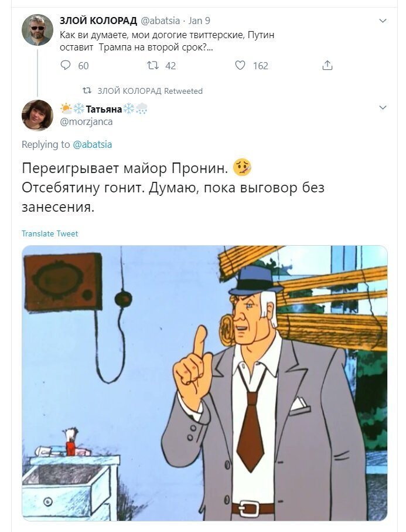
Task: Retweet the ЗЛОЙ КОЛОРАД tweet
Action: [x=153, y=65]
